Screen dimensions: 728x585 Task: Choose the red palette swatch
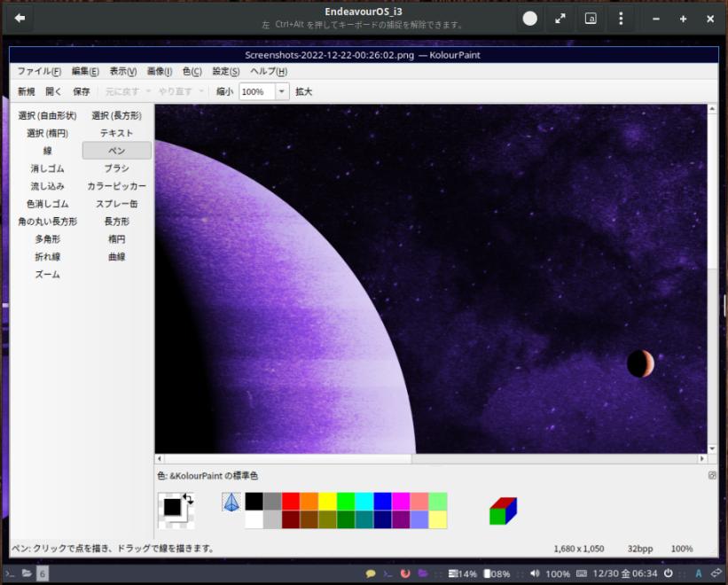tap(291, 502)
